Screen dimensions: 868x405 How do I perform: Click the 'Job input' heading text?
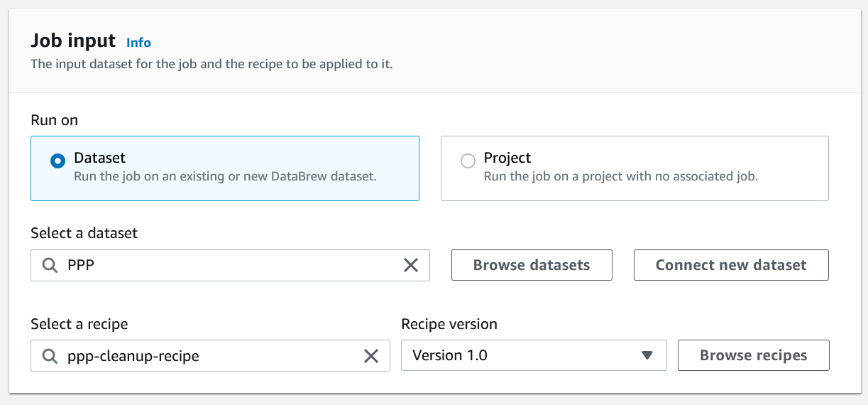(x=73, y=41)
